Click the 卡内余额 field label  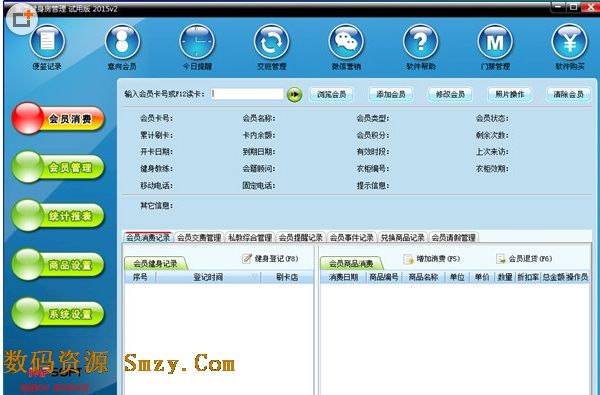tap(259, 135)
